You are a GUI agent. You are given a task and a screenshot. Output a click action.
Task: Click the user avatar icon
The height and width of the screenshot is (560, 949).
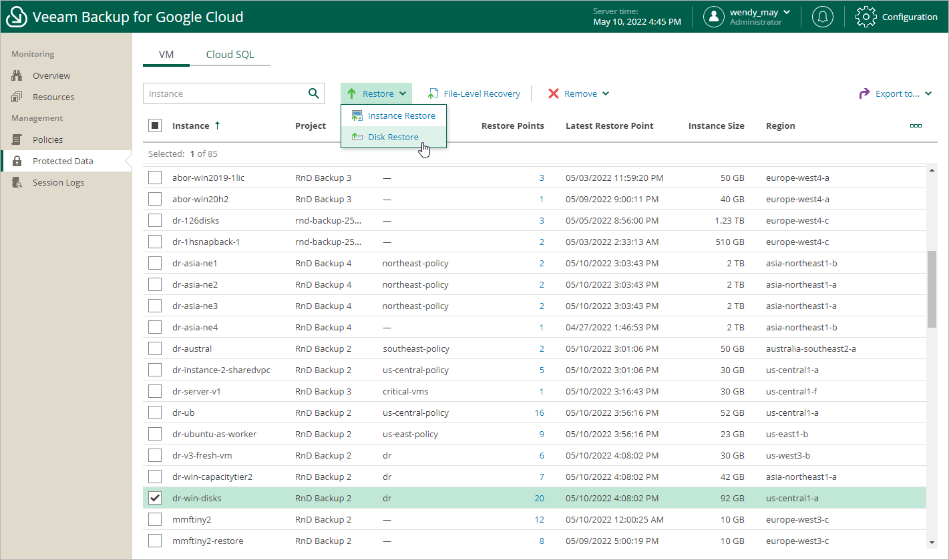(x=714, y=17)
